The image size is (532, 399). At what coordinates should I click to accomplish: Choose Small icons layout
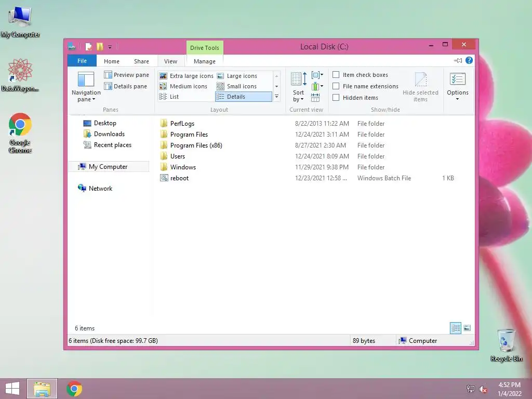[237, 86]
